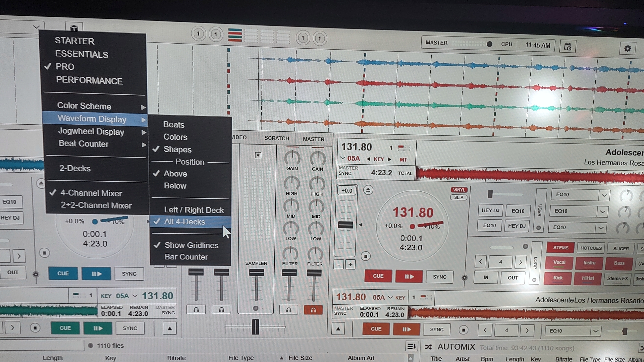The width and height of the screenshot is (644, 362).
Task: Click the up-arrow button on the bottom-left deck
Action: (x=169, y=328)
